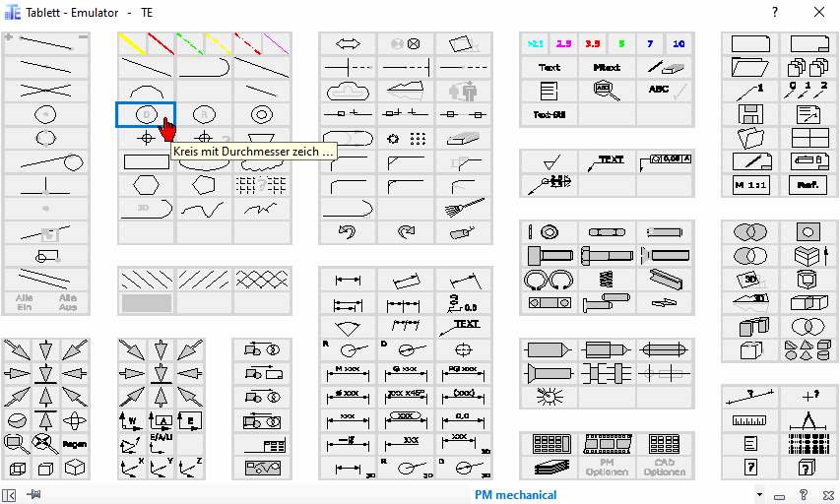Select the radius dimension R icon without 3D
The image size is (840, 504).
(x=348, y=349)
